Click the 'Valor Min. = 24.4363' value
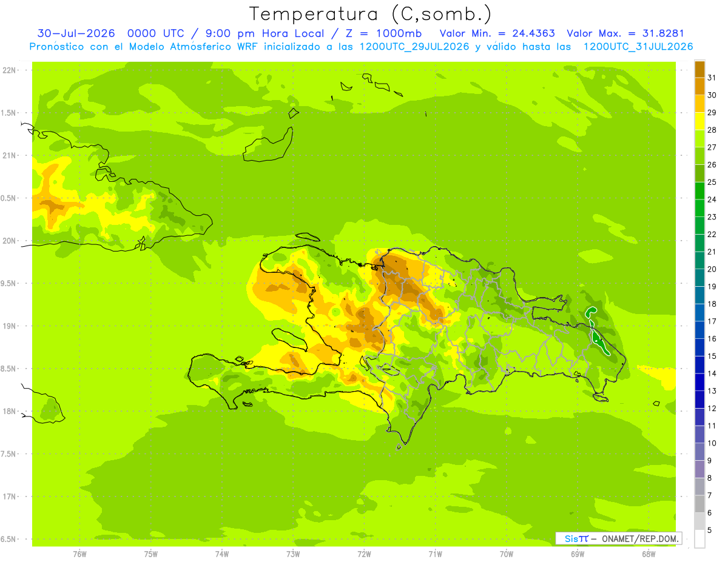This screenshot has width=728, height=562. pos(497,33)
